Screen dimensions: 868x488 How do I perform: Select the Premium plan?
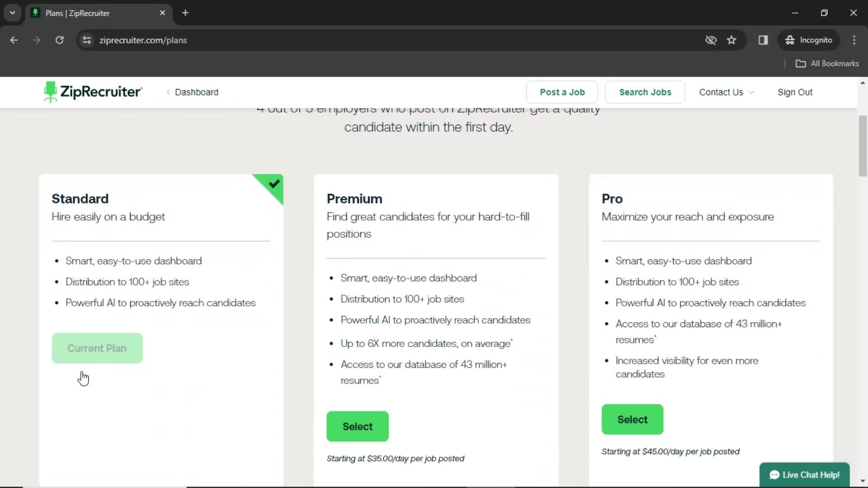(x=358, y=426)
